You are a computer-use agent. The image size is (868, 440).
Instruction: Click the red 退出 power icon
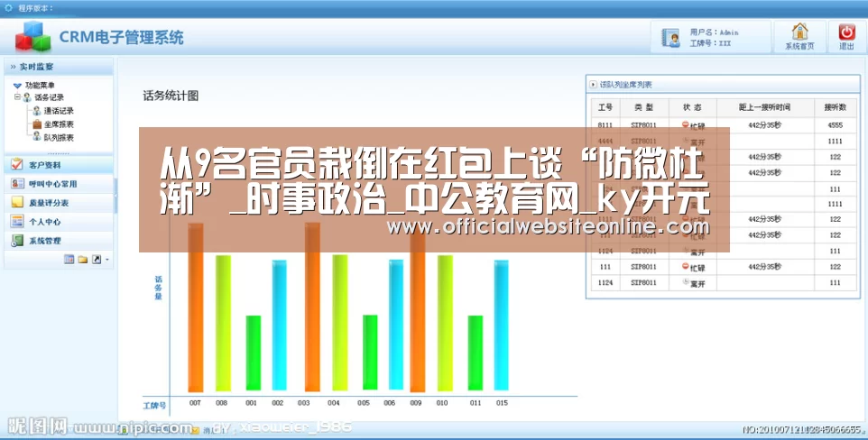click(x=846, y=32)
